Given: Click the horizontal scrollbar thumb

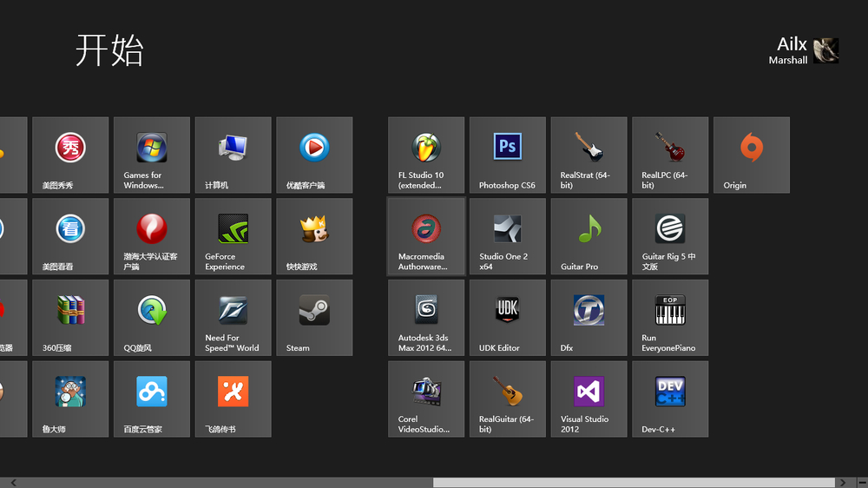Looking at the screenshot, I should [634, 483].
